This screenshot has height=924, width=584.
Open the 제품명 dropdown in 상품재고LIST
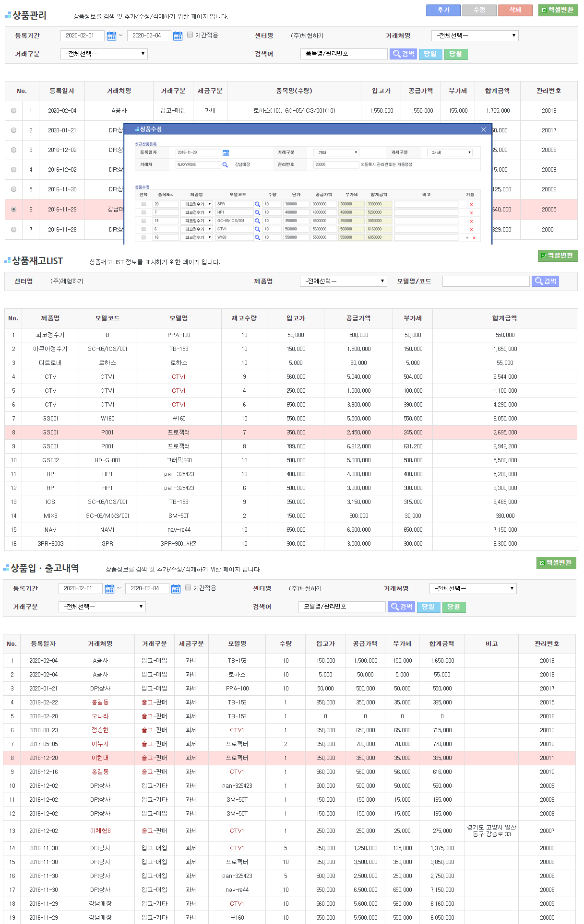click(x=343, y=281)
